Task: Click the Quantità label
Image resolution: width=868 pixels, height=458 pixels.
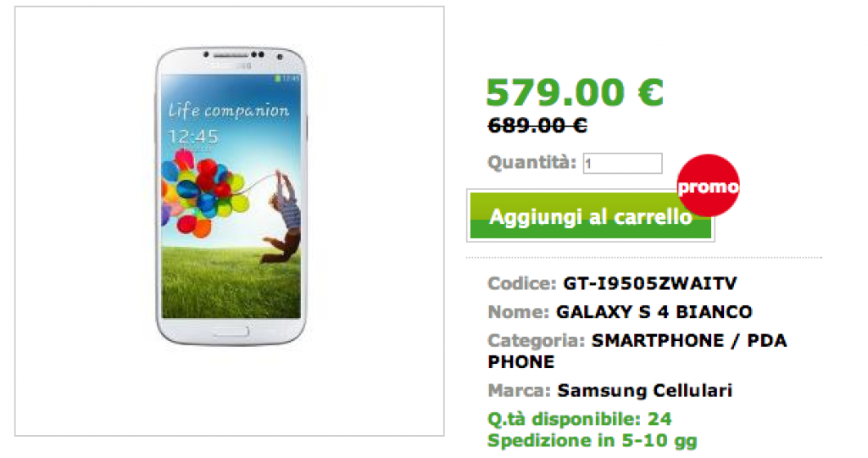Action: coord(532,162)
